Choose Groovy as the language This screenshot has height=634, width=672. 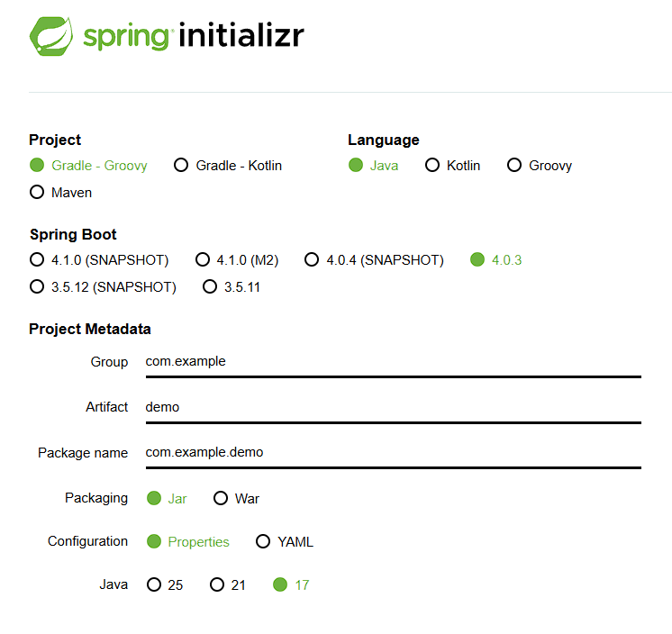514,166
